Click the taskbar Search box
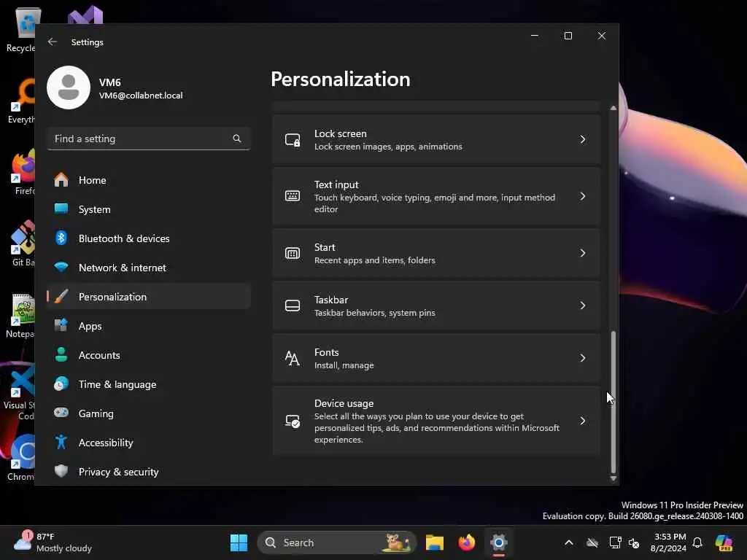Screen dimensions: 747x560 337,542
